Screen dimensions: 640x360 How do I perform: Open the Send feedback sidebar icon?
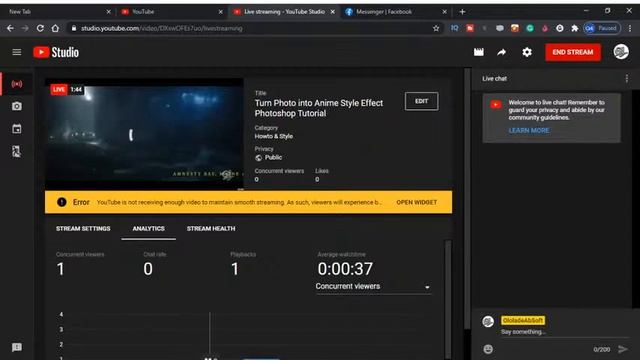17,347
